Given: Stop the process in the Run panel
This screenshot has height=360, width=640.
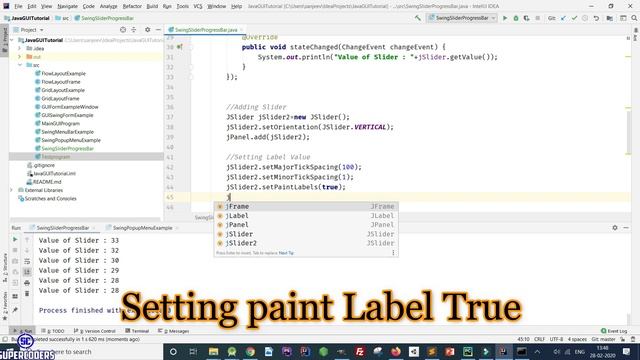Looking at the screenshot, I should point(15,250).
